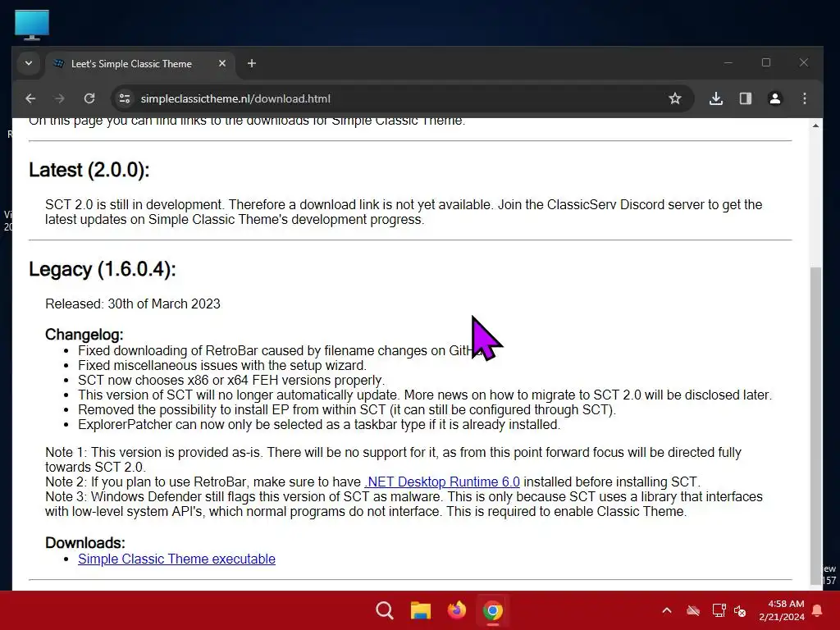The image size is (840, 630).
Task: Bookmark this page with the star icon
Action: point(675,98)
